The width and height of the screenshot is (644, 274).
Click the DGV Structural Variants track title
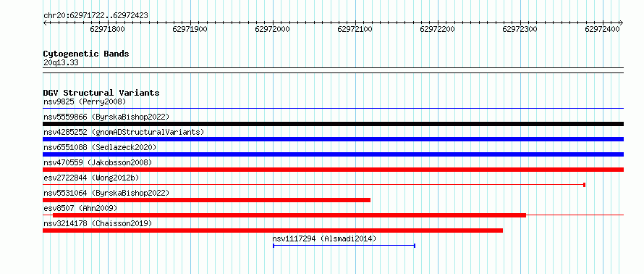101,93
